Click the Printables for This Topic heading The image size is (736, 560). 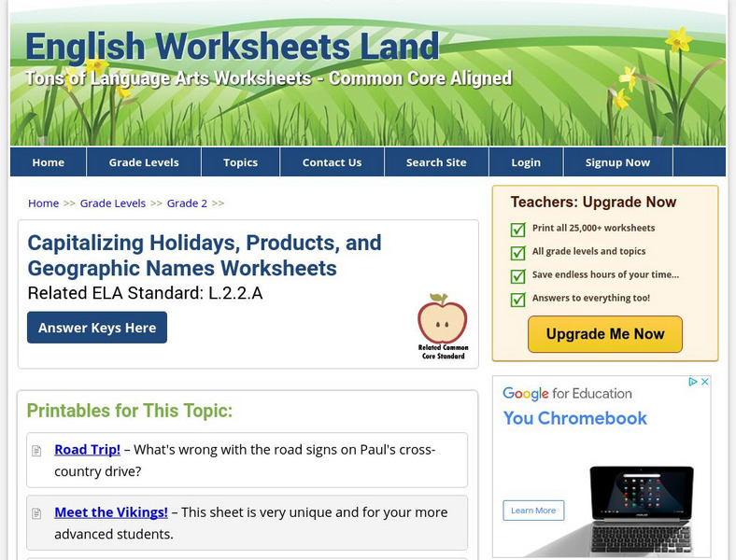pos(130,411)
